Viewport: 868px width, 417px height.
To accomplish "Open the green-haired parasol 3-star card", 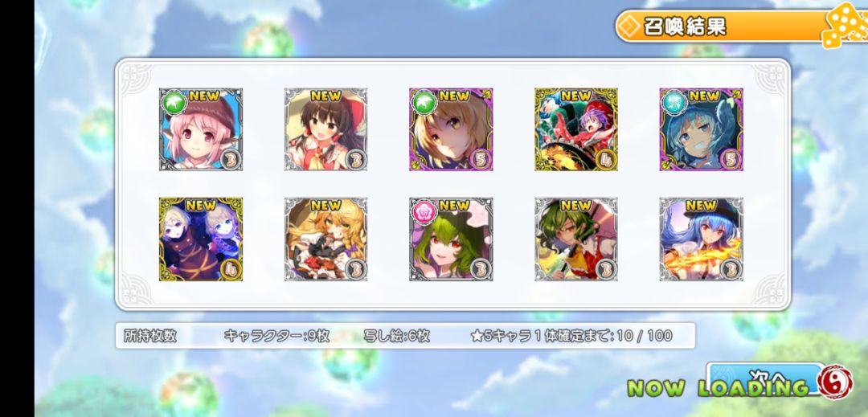I will point(576,239).
